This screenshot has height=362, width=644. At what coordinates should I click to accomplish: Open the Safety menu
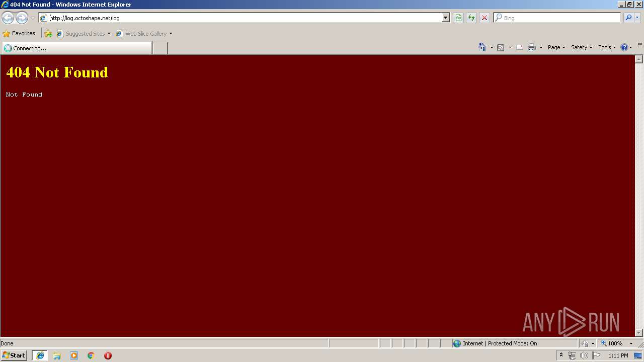pyautogui.click(x=582, y=47)
